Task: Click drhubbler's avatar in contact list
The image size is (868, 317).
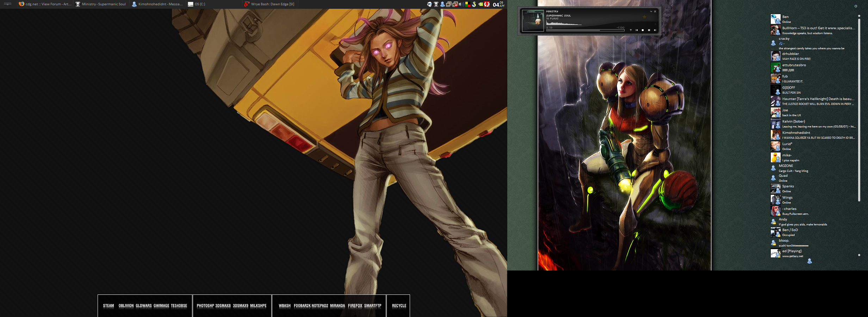Action: (x=775, y=56)
